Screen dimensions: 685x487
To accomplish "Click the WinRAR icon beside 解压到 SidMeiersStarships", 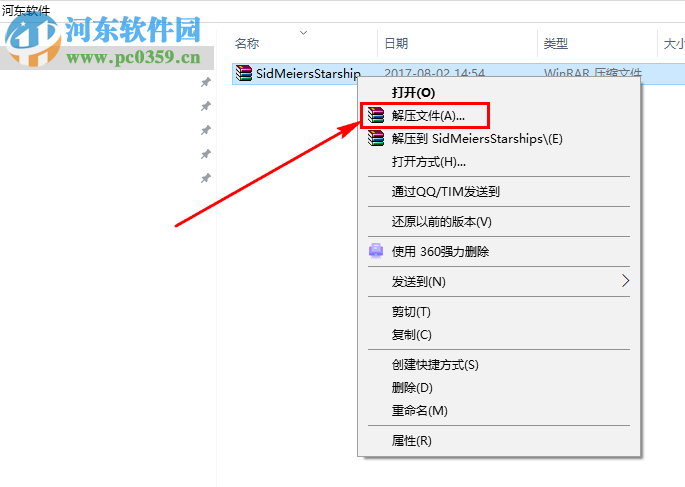I will pos(376,138).
